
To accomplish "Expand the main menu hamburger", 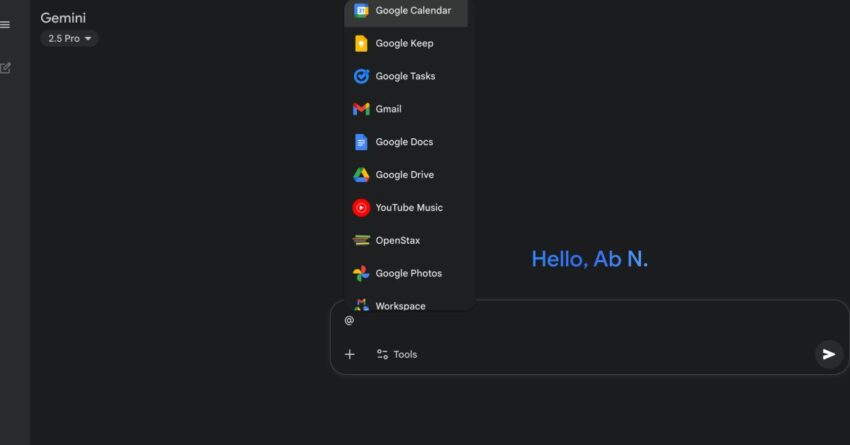I will [x=5, y=25].
